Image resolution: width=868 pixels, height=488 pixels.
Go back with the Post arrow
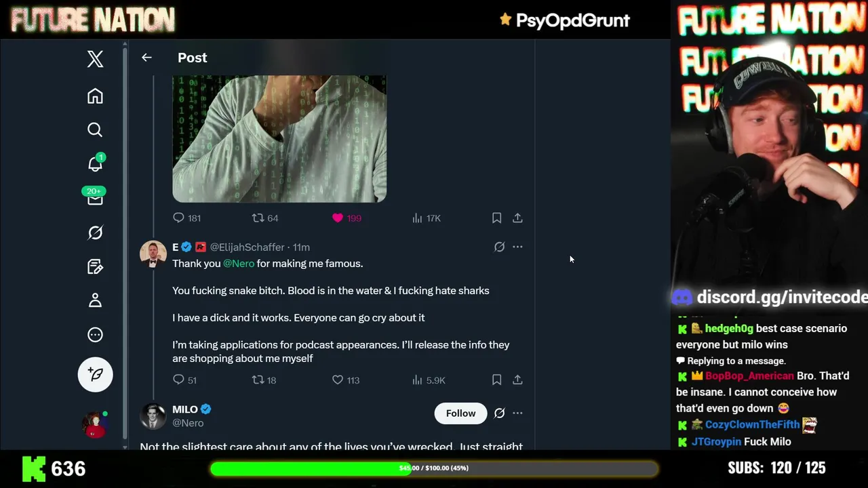point(146,58)
